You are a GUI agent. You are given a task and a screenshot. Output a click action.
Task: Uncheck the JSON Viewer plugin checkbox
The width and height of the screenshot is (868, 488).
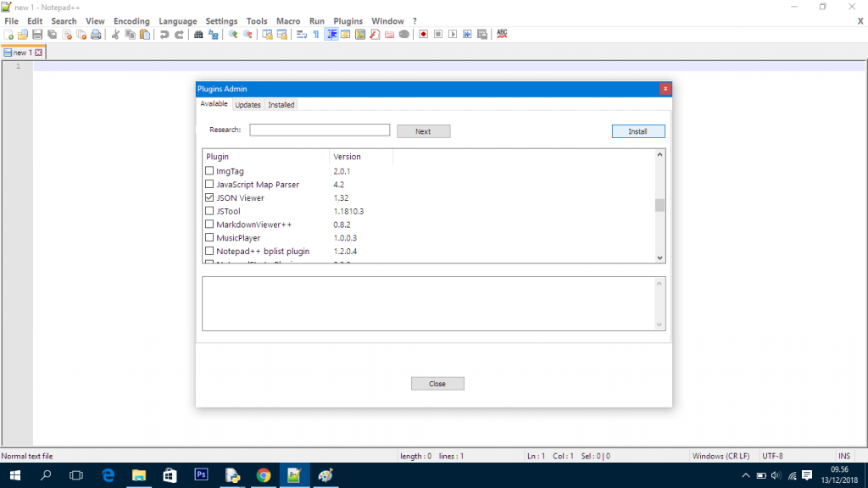point(209,197)
